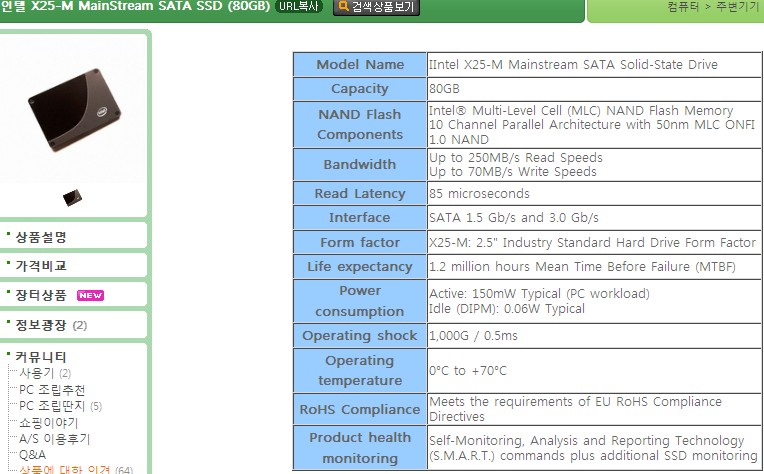
Task: Open the 정보광장 (2) menu item
Action: [51, 325]
